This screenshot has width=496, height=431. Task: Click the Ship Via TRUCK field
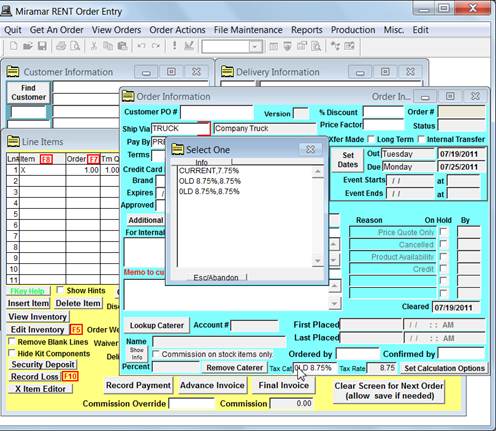pyautogui.click(x=180, y=129)
